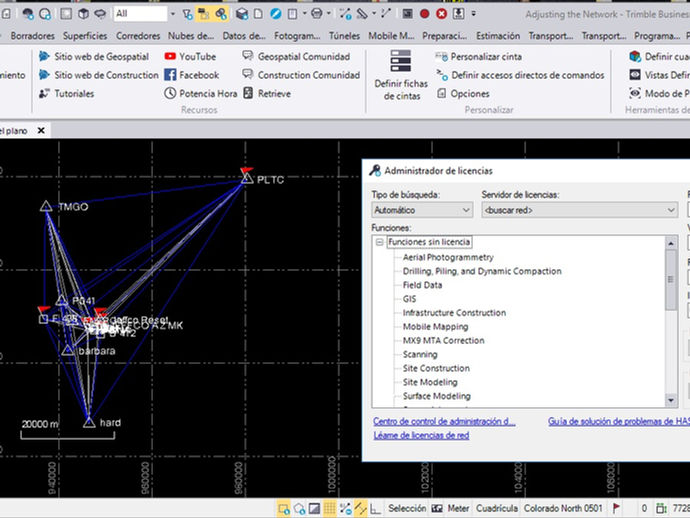
Task: Select Aerial Photogrammetry in the functions list
Action: [x=448, y=257]
